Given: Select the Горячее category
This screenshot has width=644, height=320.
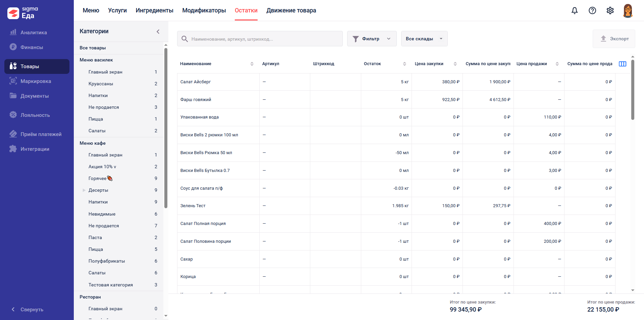Looking at the screenshot, I should pos(98,179).
